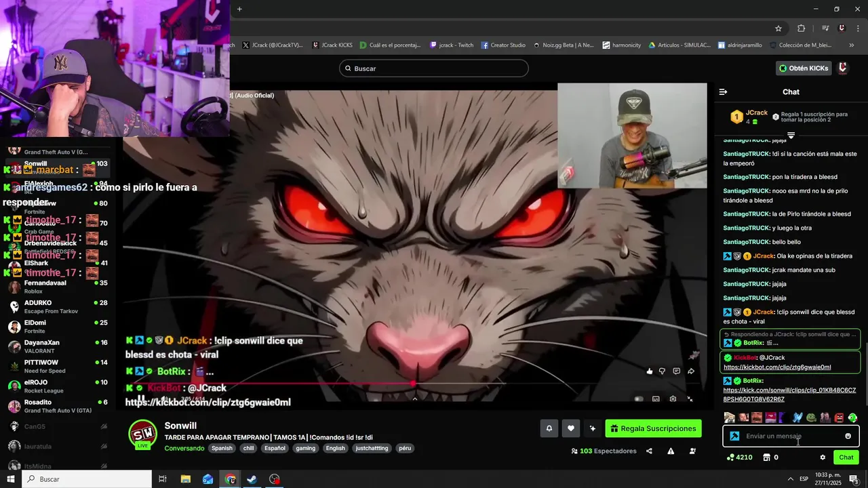Exit fullscreen with the player collapse icon
868x488 pixels.
690,399
